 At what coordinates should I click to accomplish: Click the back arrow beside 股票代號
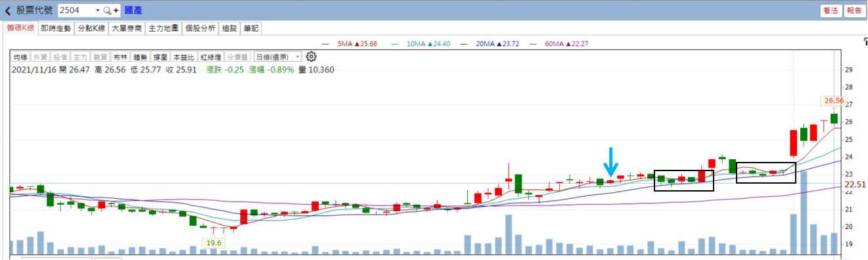(x=7, y=11)
